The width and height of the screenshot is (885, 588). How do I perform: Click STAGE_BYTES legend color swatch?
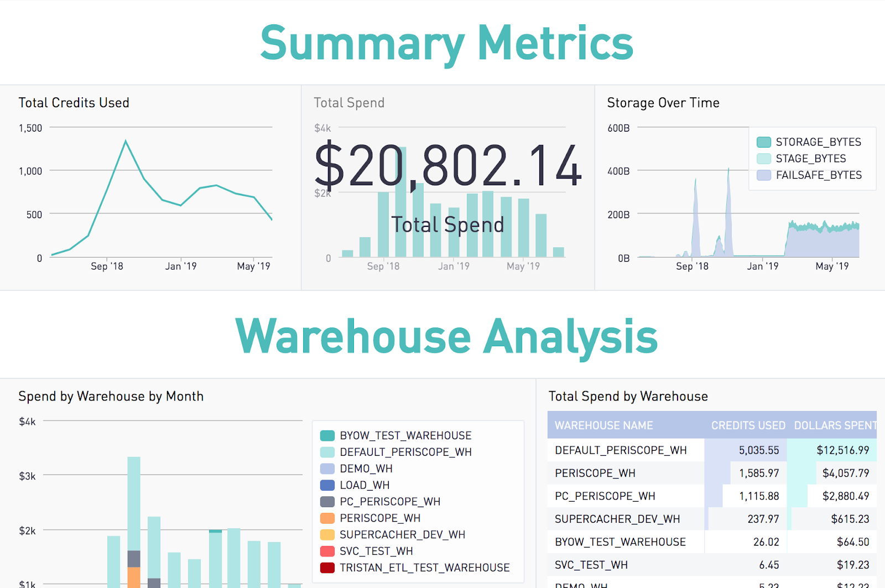(764, 159)
